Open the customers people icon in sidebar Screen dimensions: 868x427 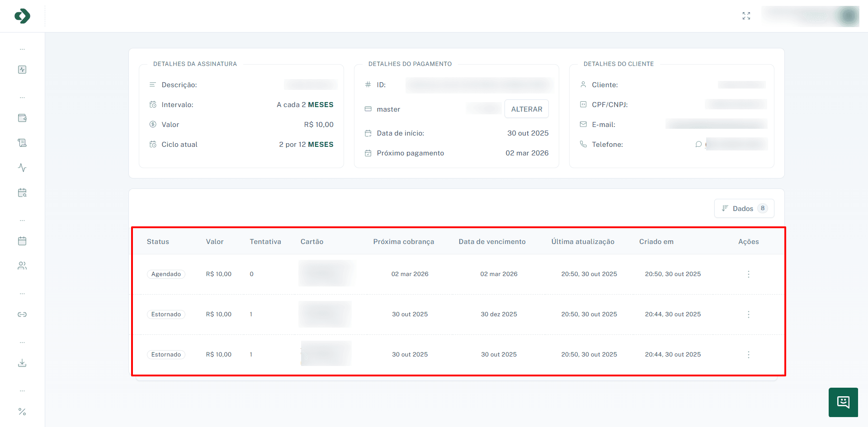tap(22, 266)
